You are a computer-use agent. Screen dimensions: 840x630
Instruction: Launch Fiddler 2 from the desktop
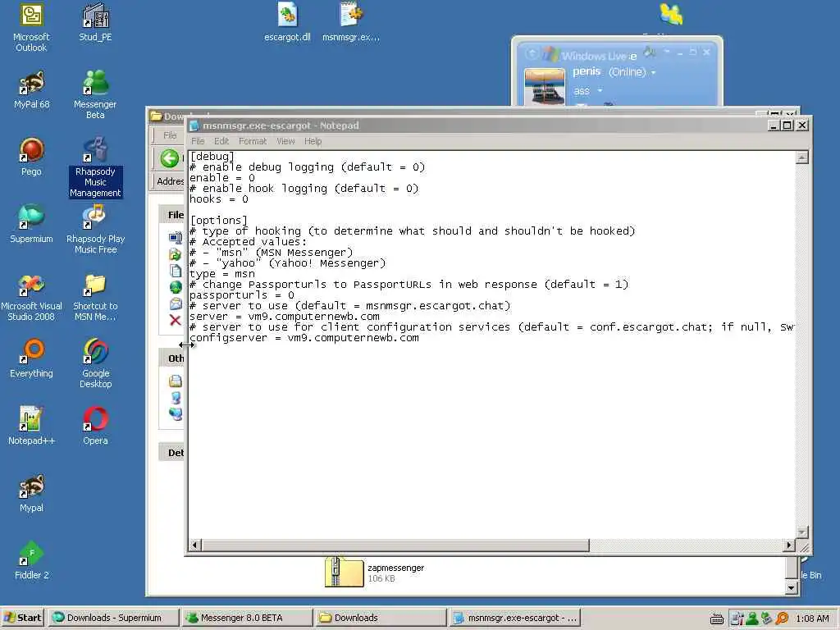(31, 561)
